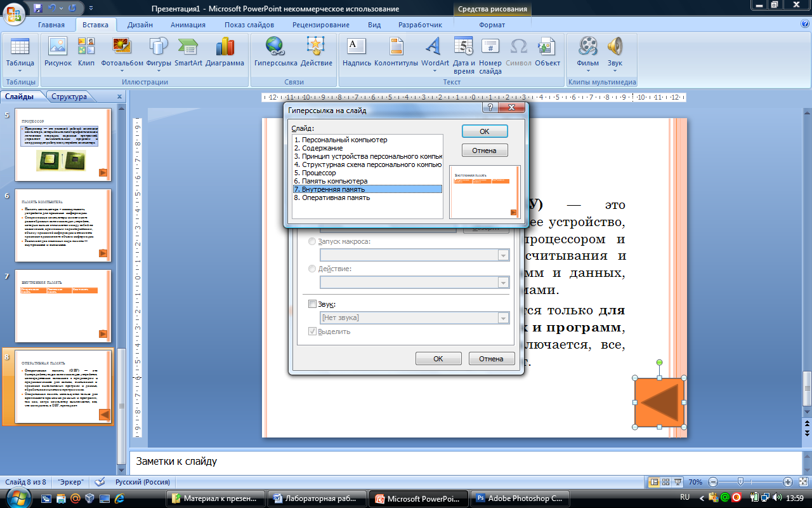Click the Office button

point(14,13)
